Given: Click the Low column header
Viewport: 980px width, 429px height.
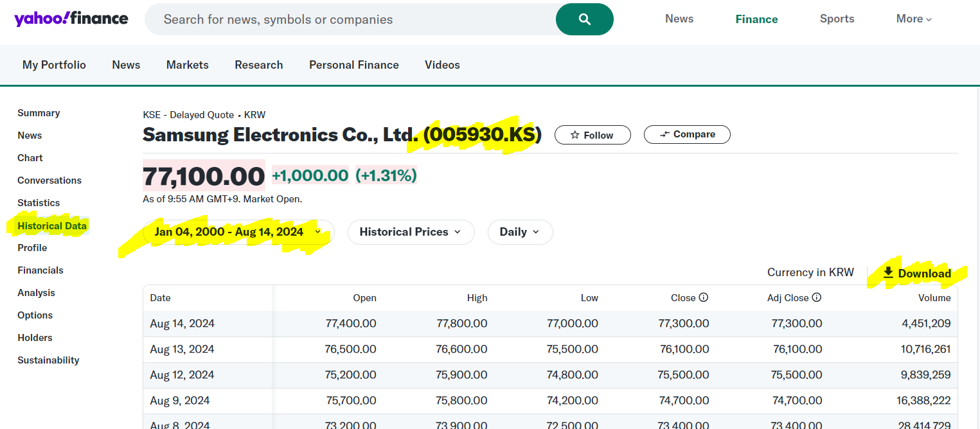Looking at the screenshot, I should (589, 298).
